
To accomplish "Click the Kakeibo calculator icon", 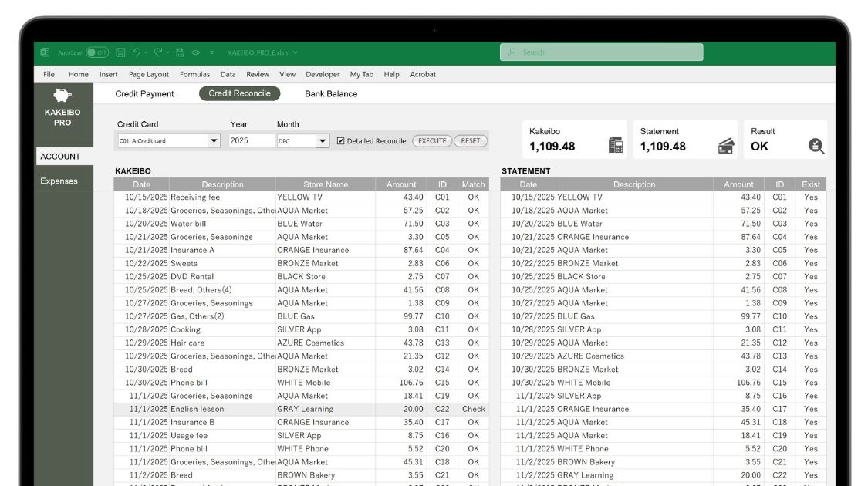I will (616, 145).
